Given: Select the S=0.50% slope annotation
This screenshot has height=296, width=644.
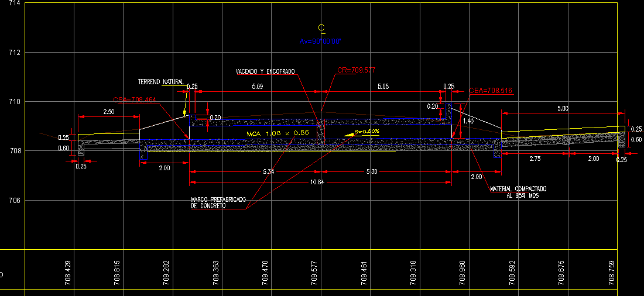Looking at the screenshot, I should pyautogui.click(x=366, y=132).
